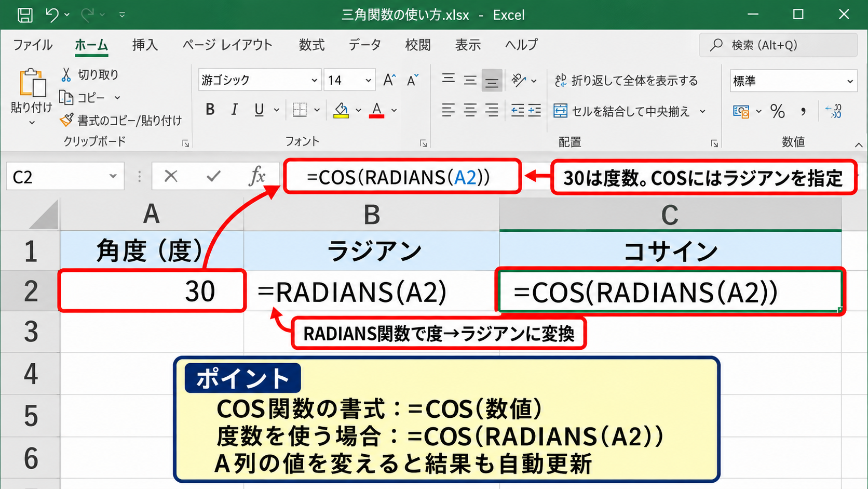Decrease font size with the smaller A icon
868x489 pixels.
pyautogui.click(x=413, y=80)
